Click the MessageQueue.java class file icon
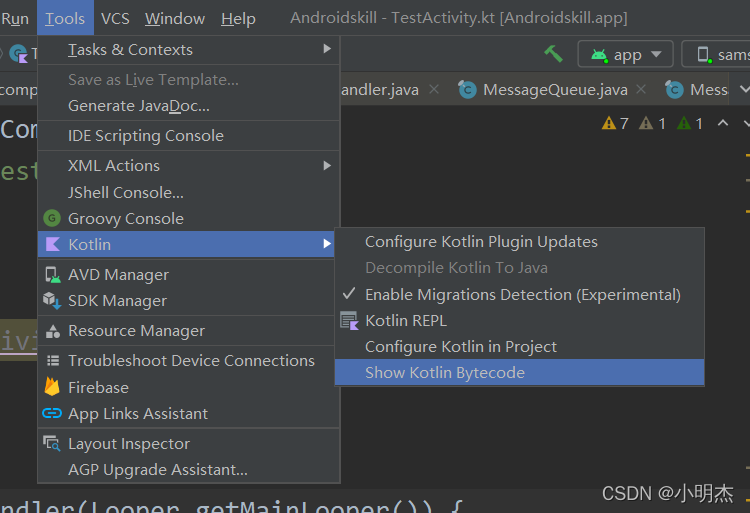This screenshot has height=513, width=750. [467, 89]
